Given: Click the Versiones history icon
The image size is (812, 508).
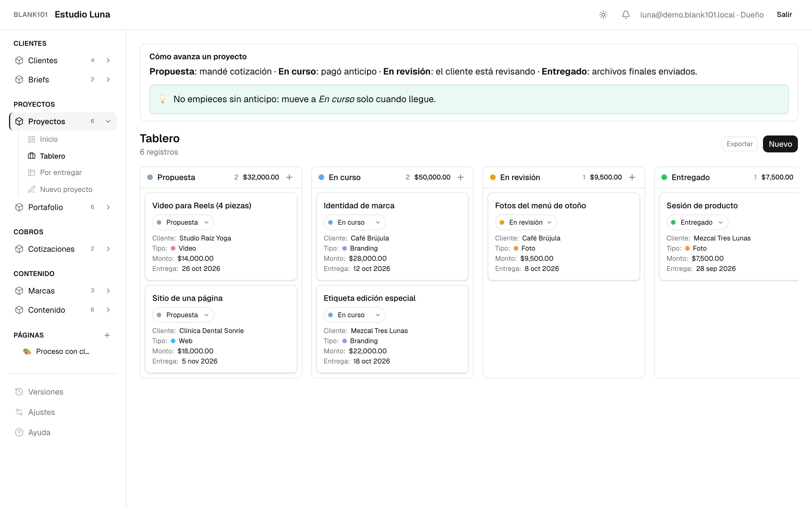Looking at the screenshot, I should pyautogui.click(x=19, y=392).
